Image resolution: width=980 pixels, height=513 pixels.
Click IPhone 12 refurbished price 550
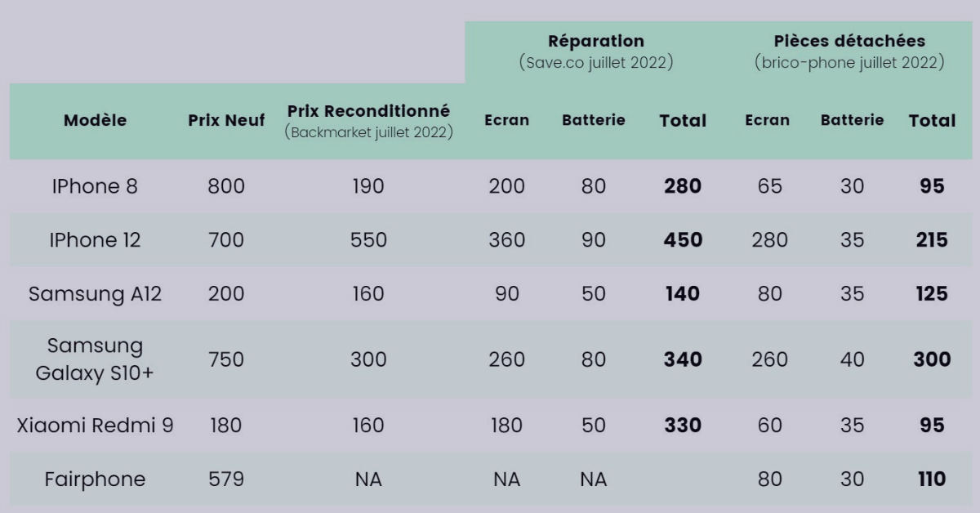click(368, 240)
